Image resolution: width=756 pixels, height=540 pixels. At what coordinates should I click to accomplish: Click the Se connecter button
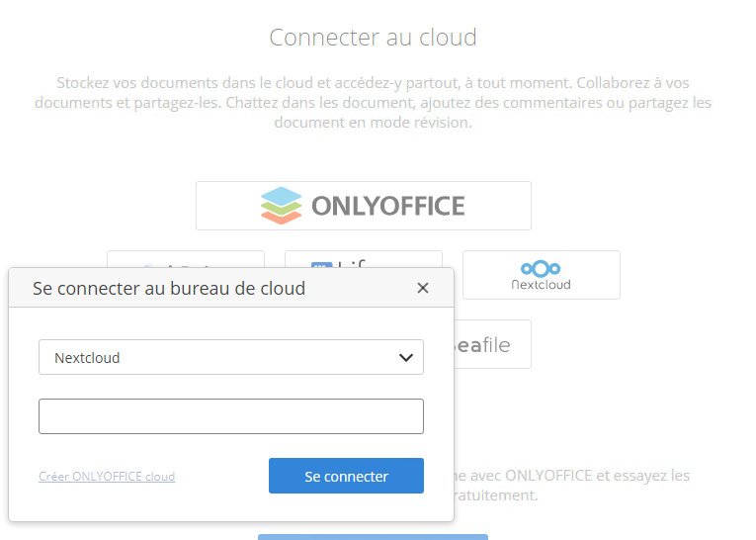coord(346,476)
